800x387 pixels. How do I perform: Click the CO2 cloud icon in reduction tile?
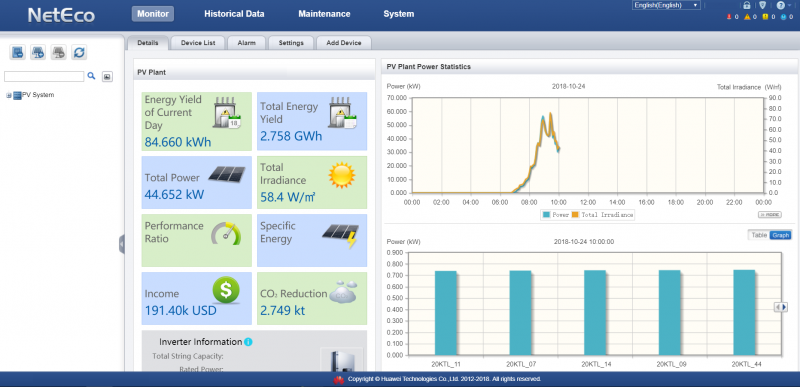click(x=343, y=292)
